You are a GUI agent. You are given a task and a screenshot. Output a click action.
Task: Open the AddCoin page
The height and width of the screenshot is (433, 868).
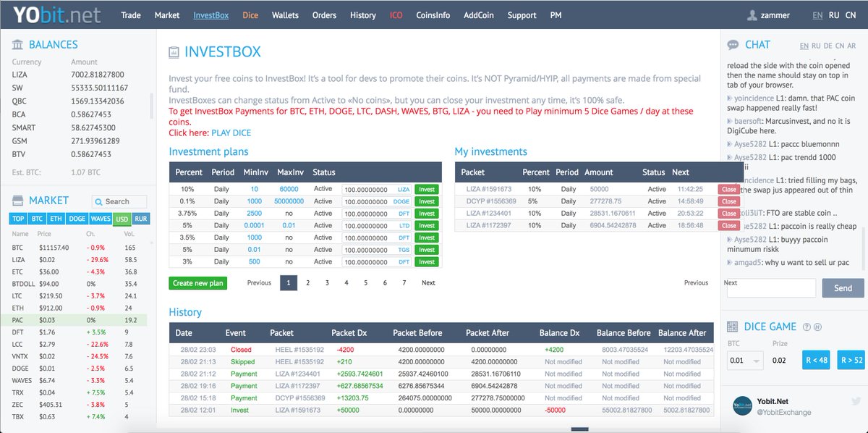coord(479,15)
